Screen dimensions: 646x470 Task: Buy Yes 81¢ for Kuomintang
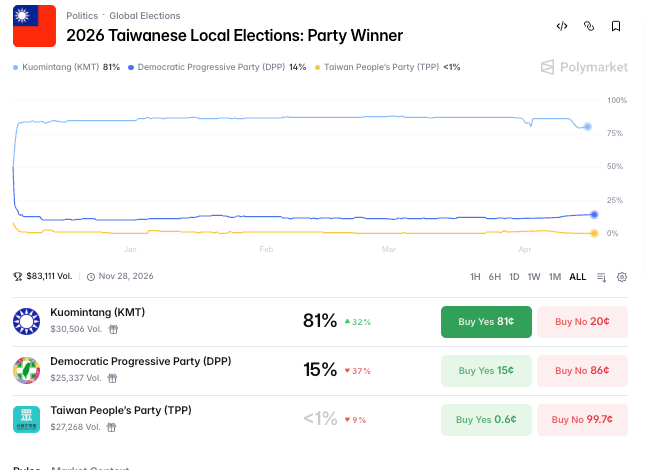click(486, 322)
